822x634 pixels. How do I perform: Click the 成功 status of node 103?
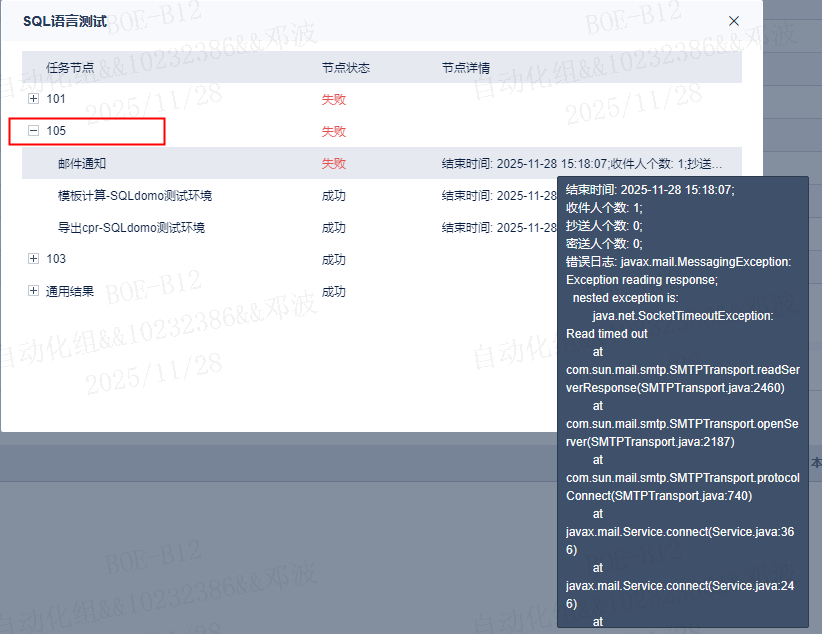click(x=333, y=259)
